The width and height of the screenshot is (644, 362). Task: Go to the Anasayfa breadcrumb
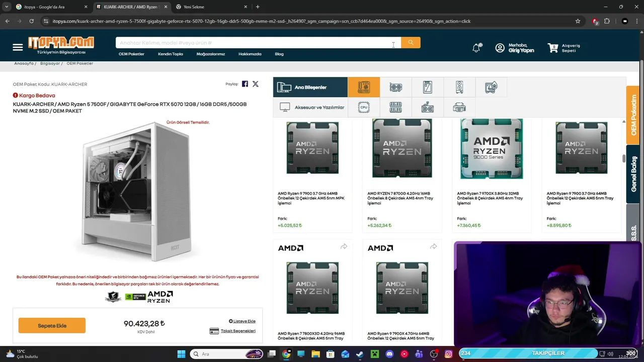point(24,63)
